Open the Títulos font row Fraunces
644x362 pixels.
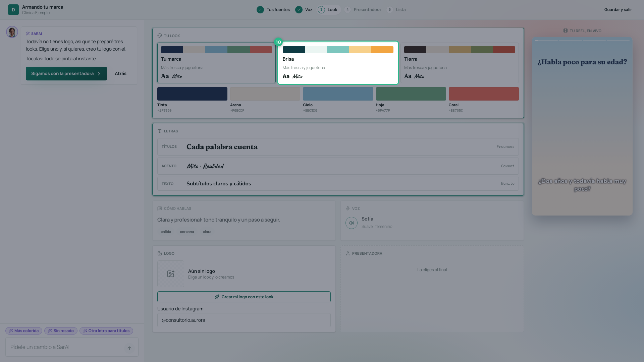tap(338, 147)
